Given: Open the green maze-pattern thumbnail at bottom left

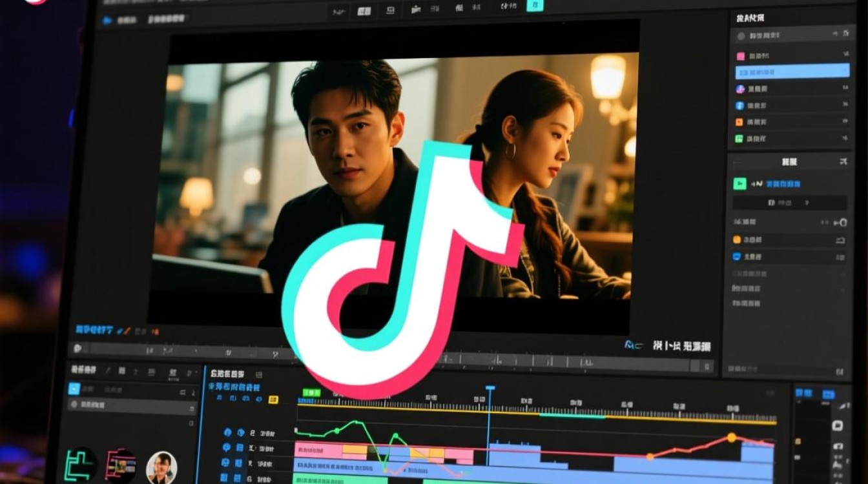Looking at the screenshot, I should (81, 465).
